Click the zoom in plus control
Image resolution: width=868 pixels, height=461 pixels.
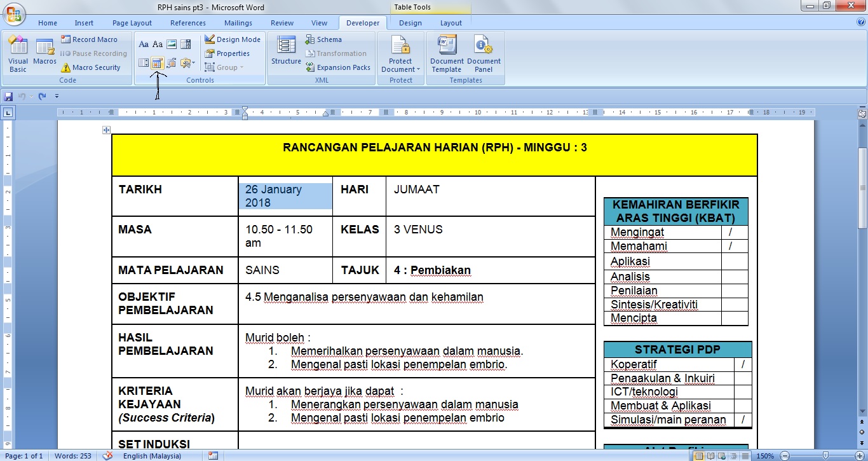[x=860, y=455]
